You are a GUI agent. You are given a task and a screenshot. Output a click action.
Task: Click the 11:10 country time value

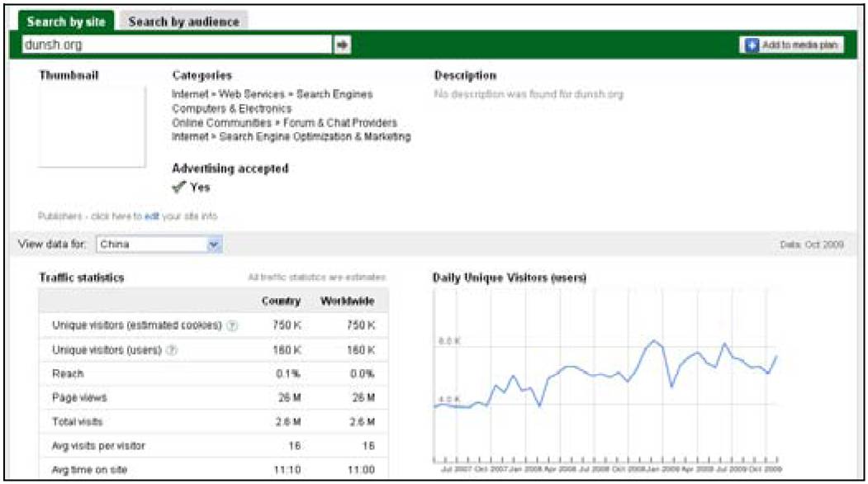click(287, 470)
